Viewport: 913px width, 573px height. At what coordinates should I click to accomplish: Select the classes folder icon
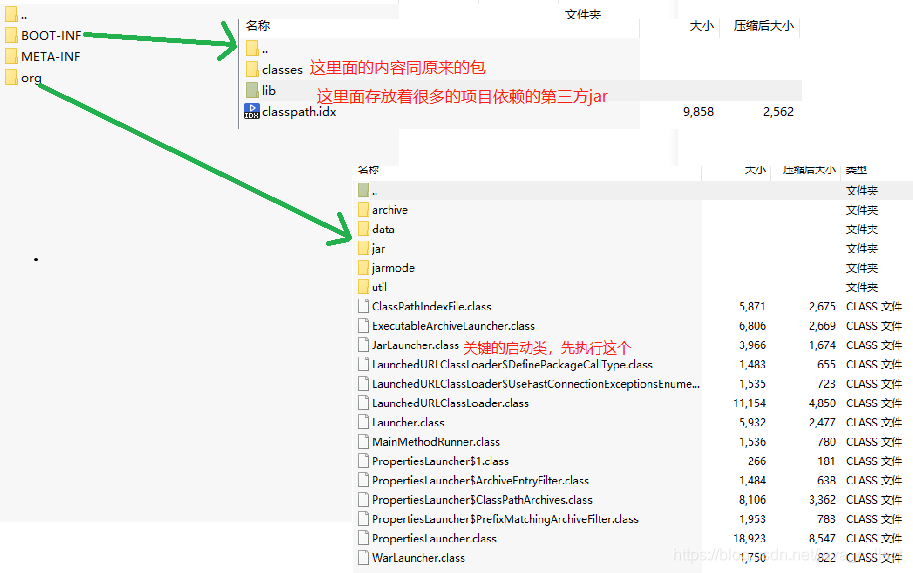252,69
